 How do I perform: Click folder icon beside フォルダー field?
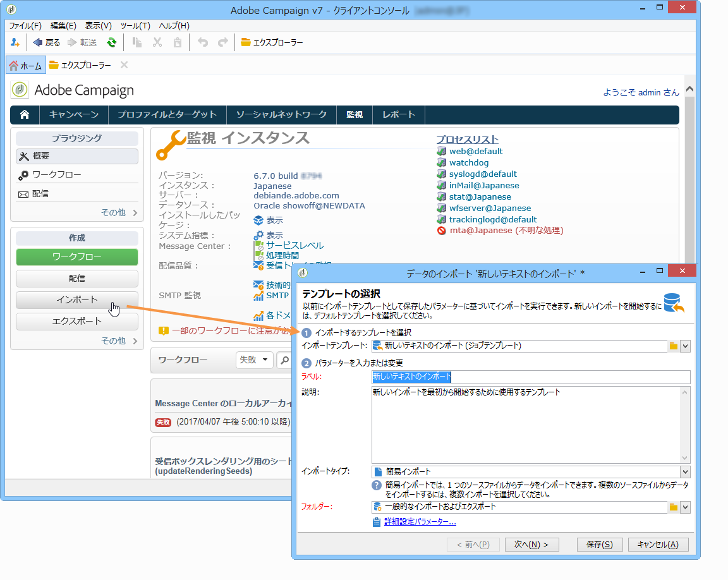click(673, 507)
